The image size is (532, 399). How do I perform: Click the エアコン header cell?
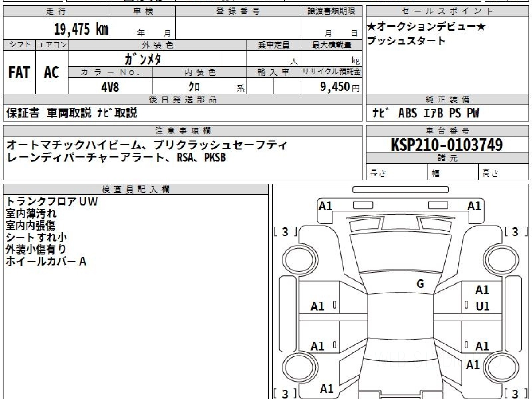point(52,45)
